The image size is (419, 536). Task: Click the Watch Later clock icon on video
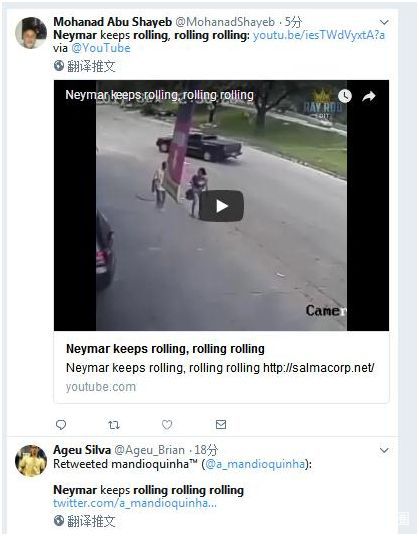pos(345,96)
